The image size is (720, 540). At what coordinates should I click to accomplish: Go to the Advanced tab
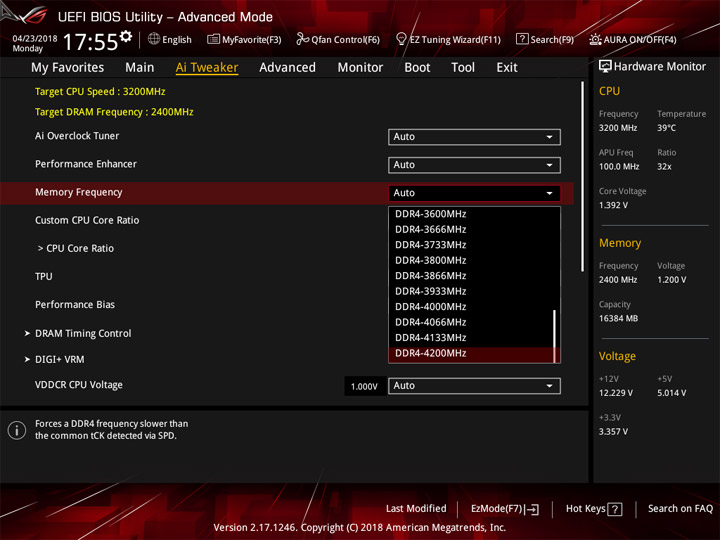287,68
